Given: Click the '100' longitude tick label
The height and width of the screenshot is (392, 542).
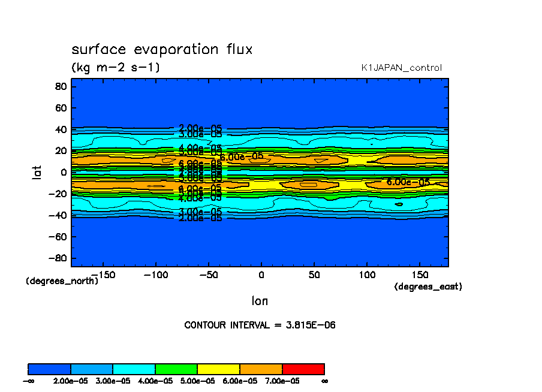Looking at the screenshot, I should [x=366, y=274].
